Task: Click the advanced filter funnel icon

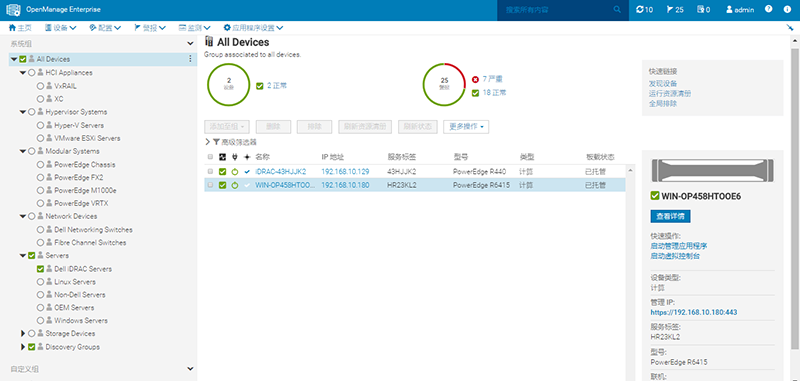Action: click(216, 142)
